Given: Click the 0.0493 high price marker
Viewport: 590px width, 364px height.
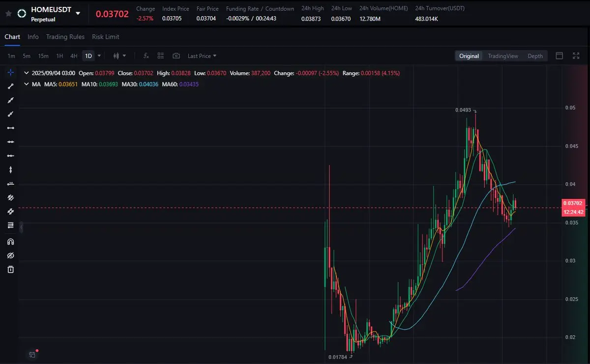Looking at the screenshot, I should click(463, 110).
